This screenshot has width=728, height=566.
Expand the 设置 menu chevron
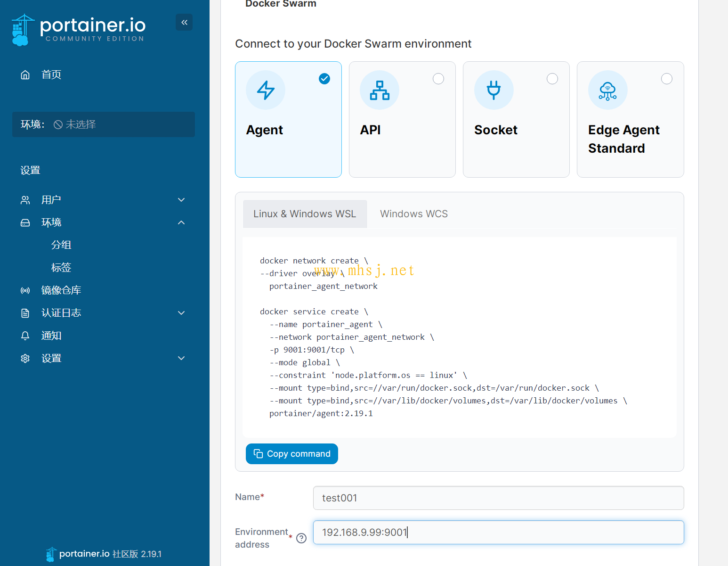click(181, 358)
